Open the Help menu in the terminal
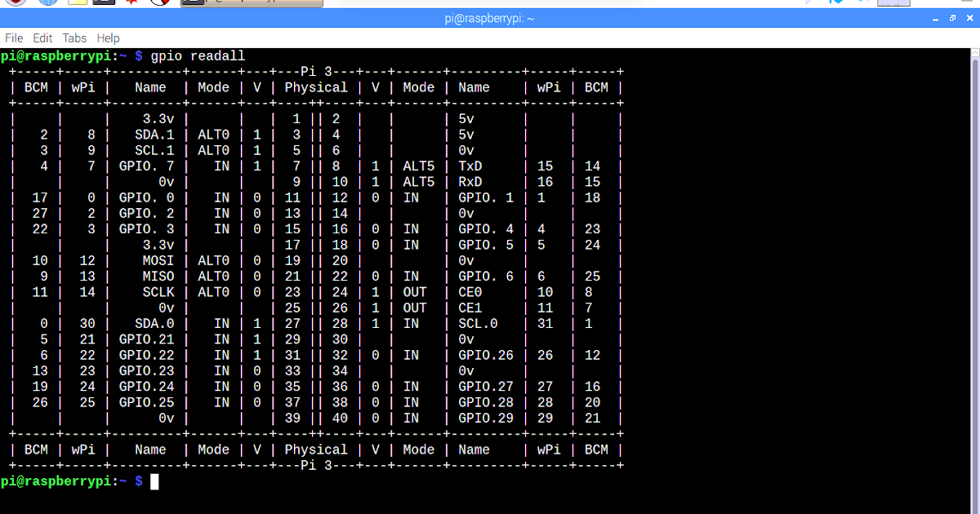The image size is (980, 514). 108,38
